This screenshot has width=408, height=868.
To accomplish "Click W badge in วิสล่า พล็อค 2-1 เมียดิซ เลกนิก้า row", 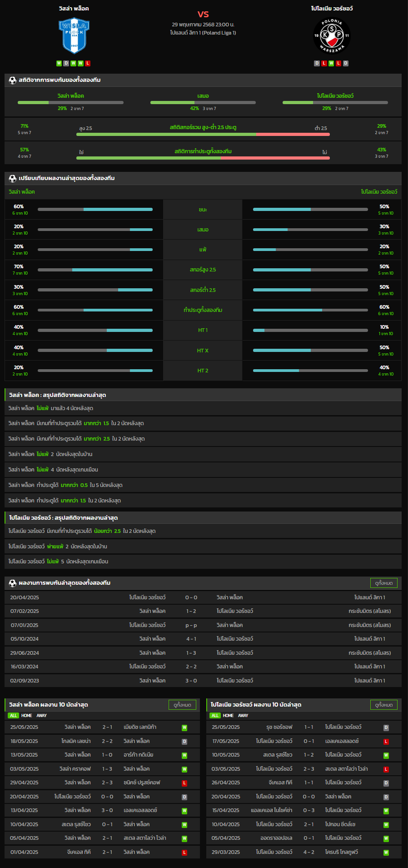I will click(184, 728).
